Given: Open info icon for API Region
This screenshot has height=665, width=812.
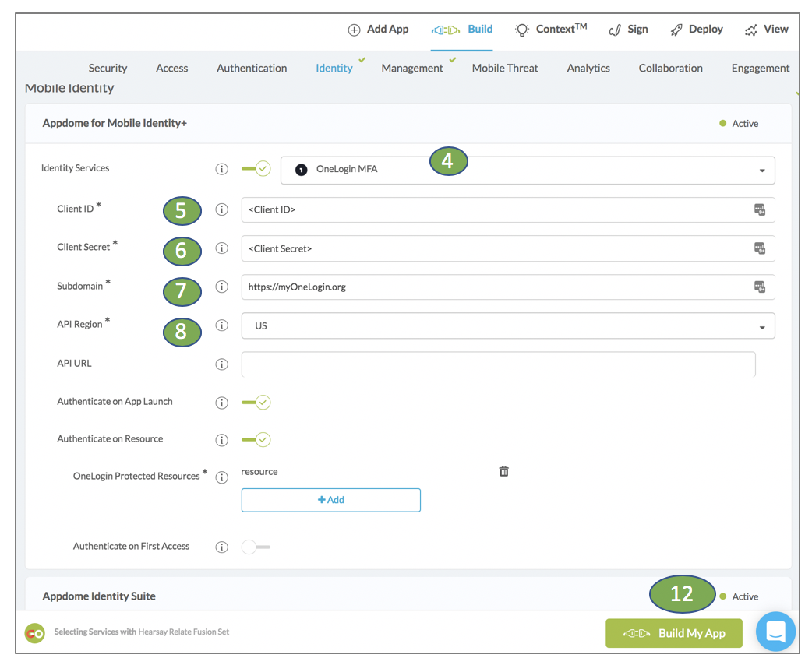Looking at the screenshot, I should coord(221,325).
